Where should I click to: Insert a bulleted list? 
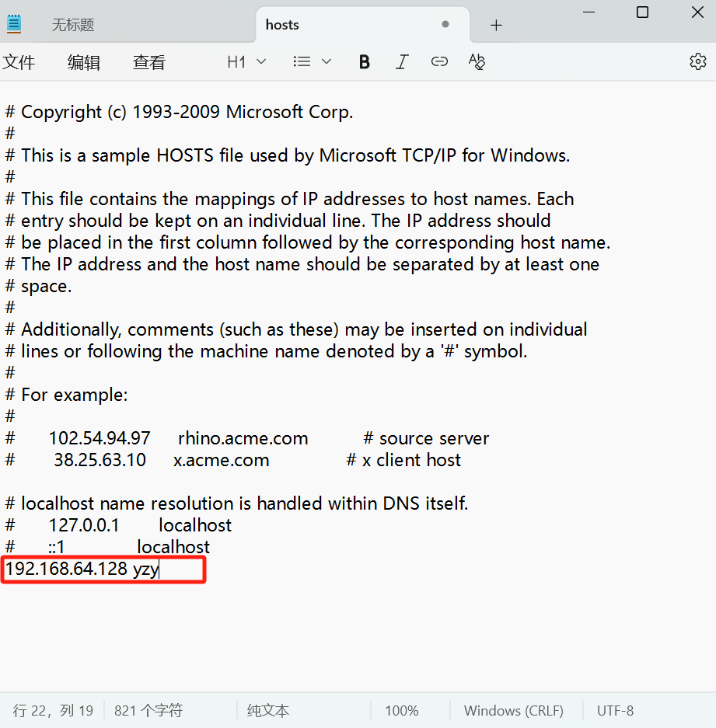(302, 61)
